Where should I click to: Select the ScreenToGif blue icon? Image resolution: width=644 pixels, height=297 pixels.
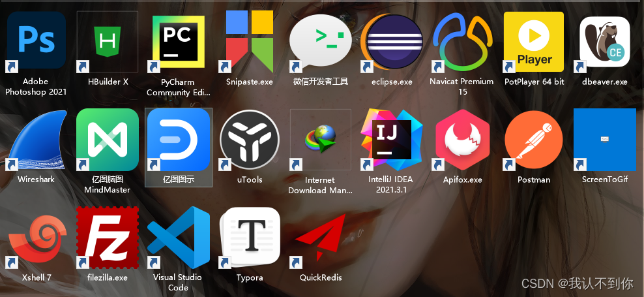[x=605, y=140]
